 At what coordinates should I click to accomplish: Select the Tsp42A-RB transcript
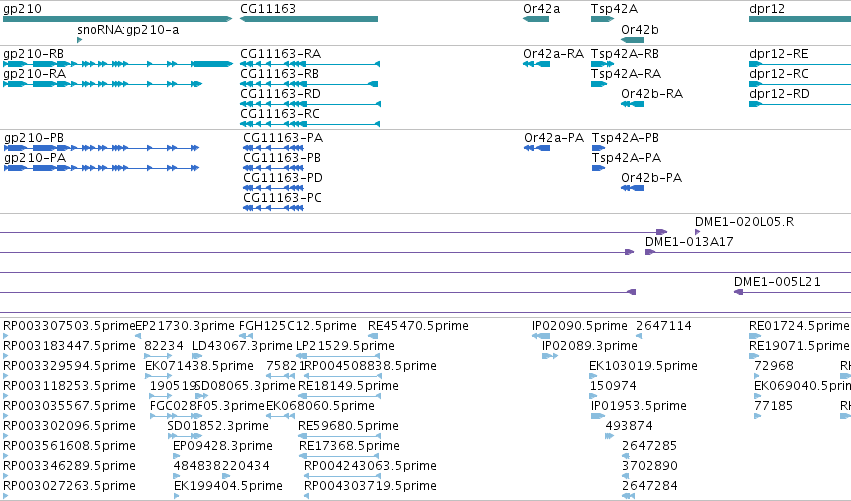click(x=625, y=54)
